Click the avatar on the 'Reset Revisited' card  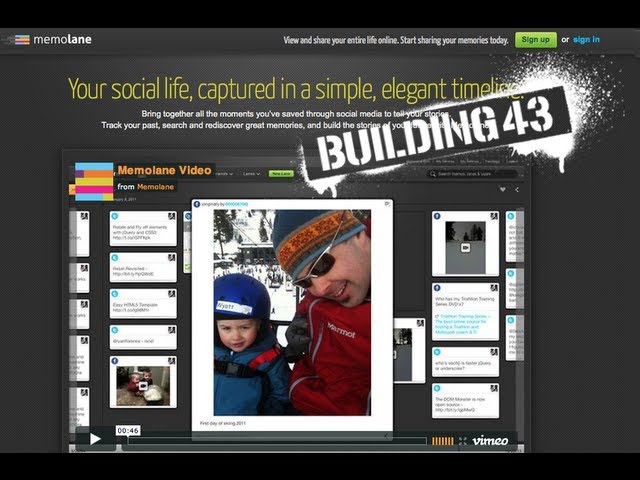pyautogui.click(x=172, y=258)
